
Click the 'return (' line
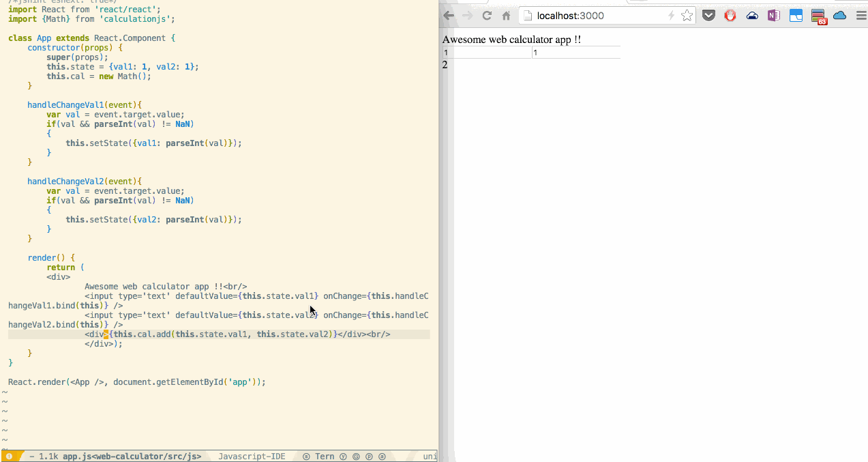[x=65, y=268]
